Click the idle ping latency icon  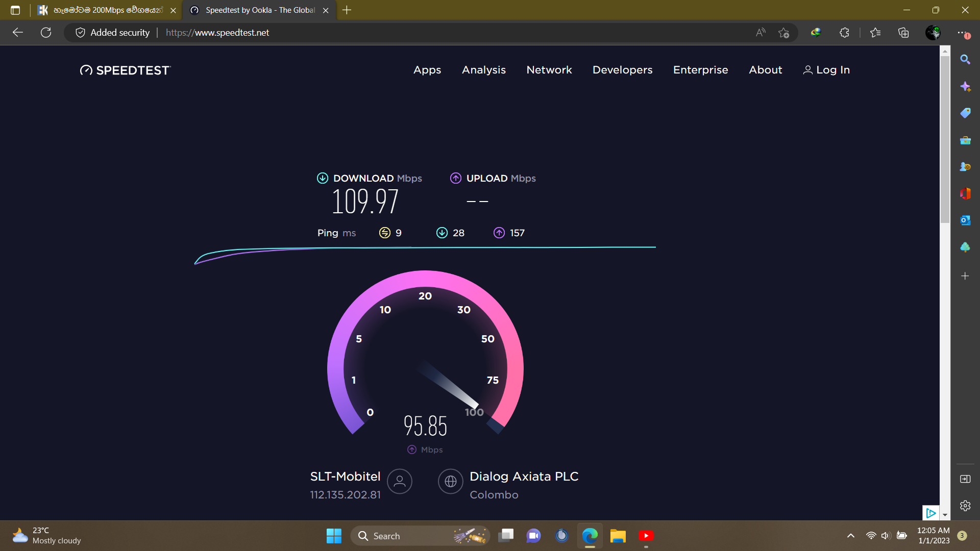[385, 233]
